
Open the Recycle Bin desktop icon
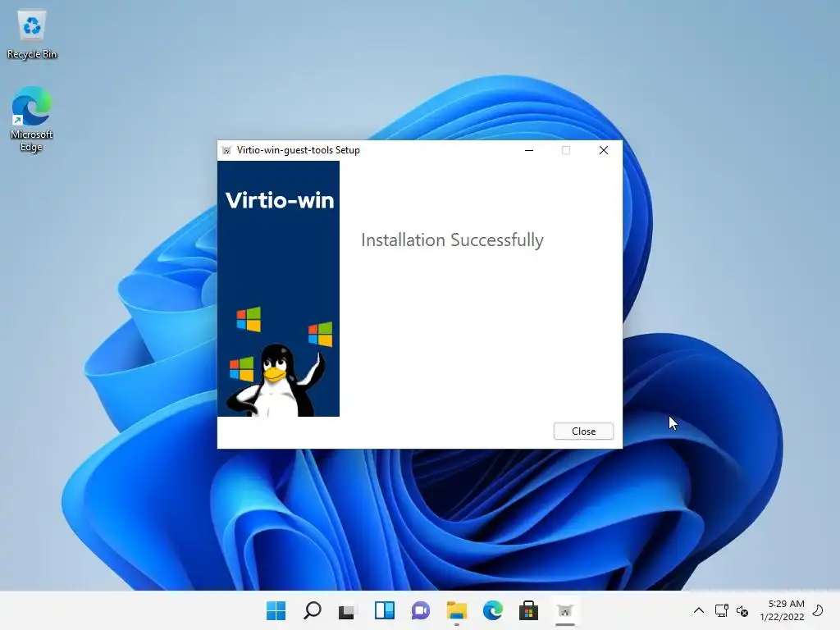tap(32, 35)
